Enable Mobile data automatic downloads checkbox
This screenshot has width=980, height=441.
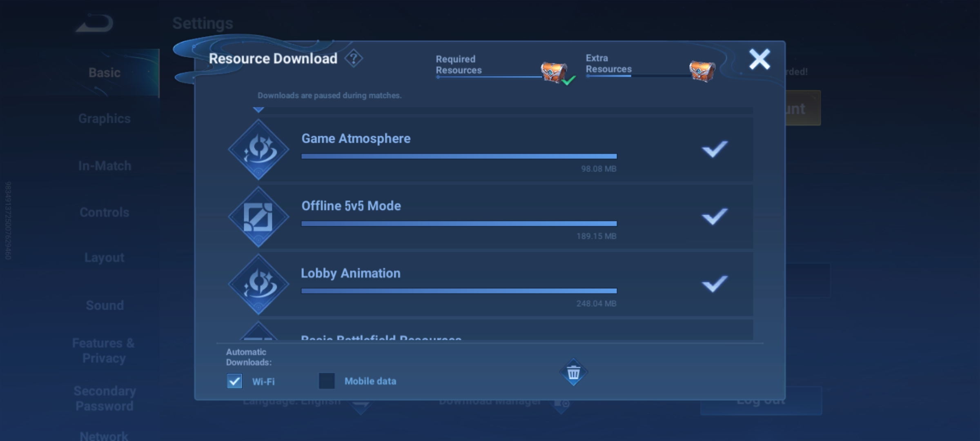click(326, 381)
